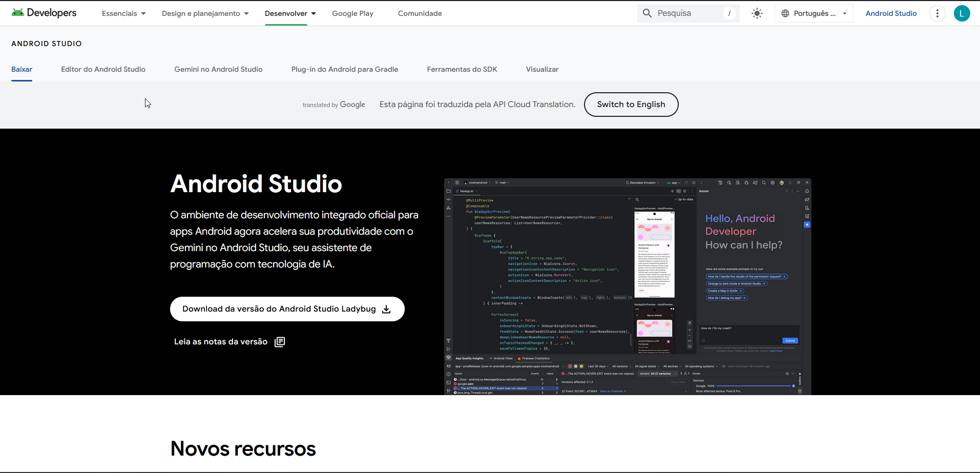This screenshot has height=473, width=980.
Task: Click the ANDROID STUDIO section heading
Action: click(x=47, y=44)
